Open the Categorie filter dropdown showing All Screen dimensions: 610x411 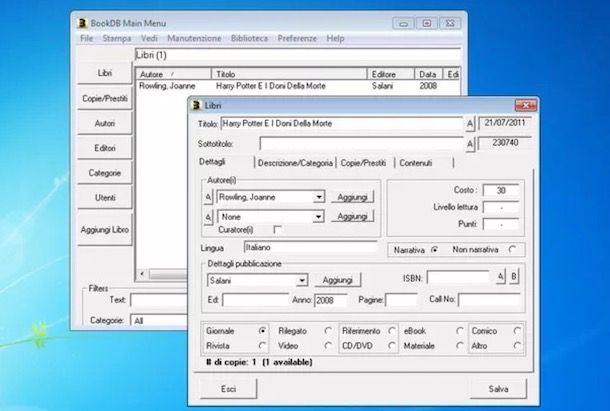pyautogui.click(x=159, y=321)
